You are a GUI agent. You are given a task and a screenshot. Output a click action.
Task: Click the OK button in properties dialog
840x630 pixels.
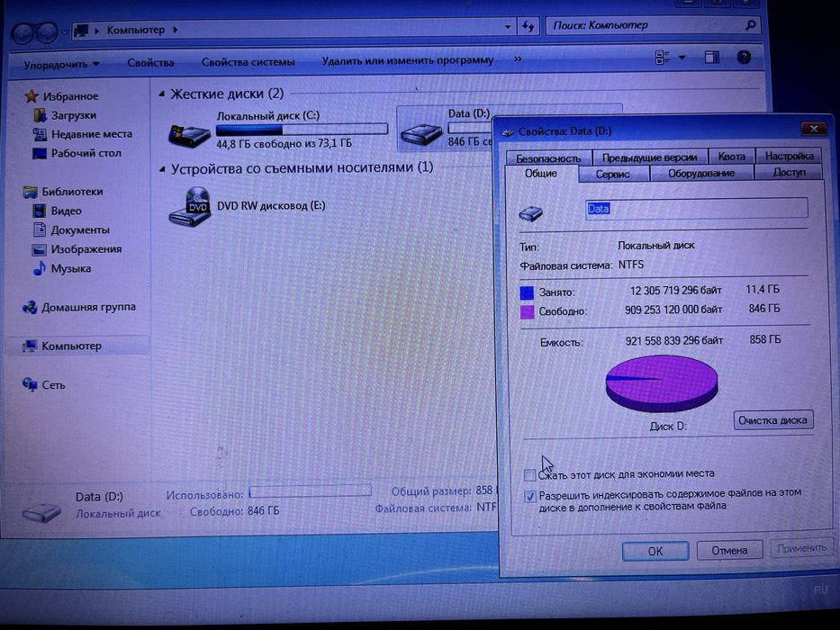coord(655,551)
